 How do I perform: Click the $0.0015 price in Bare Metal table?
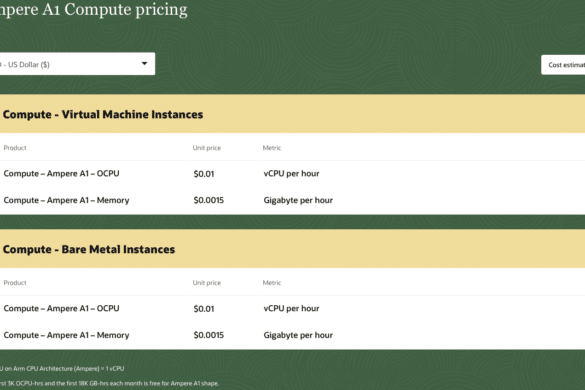(x=209, y=335)
